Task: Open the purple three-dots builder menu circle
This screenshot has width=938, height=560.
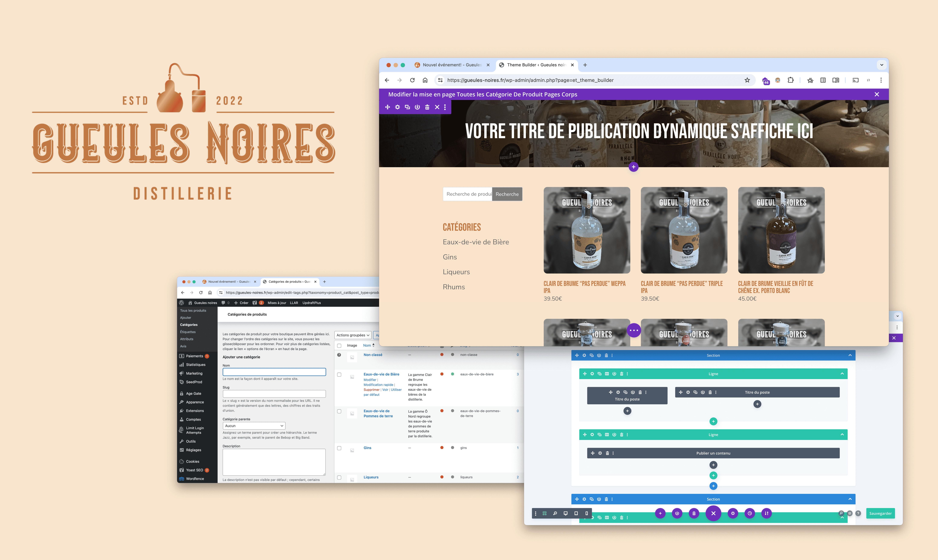Action: [x=634, y=330]
